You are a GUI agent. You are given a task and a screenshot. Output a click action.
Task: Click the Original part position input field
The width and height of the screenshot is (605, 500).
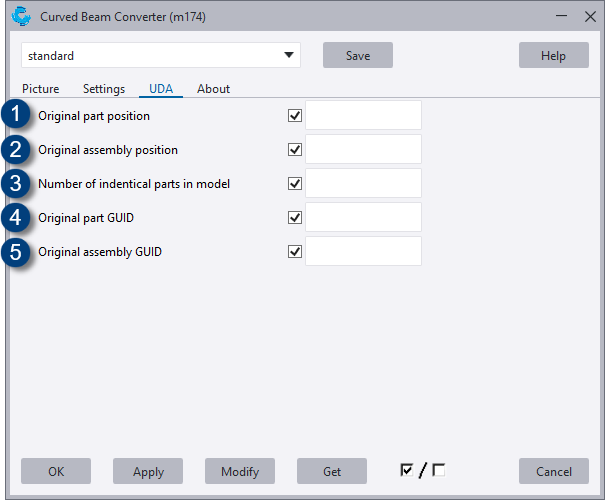363,116
